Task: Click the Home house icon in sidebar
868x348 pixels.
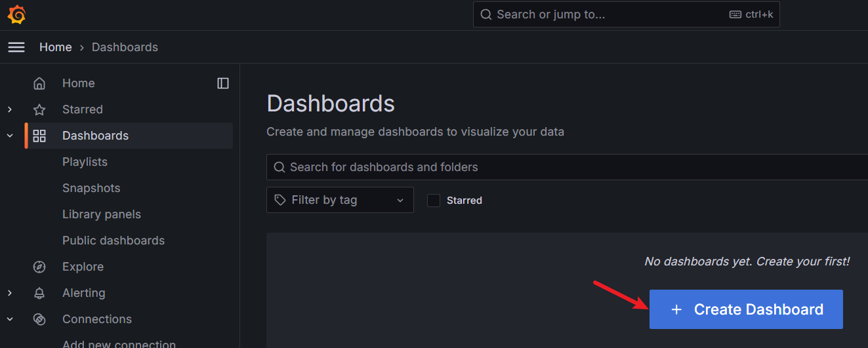Action: coord(39,83)
